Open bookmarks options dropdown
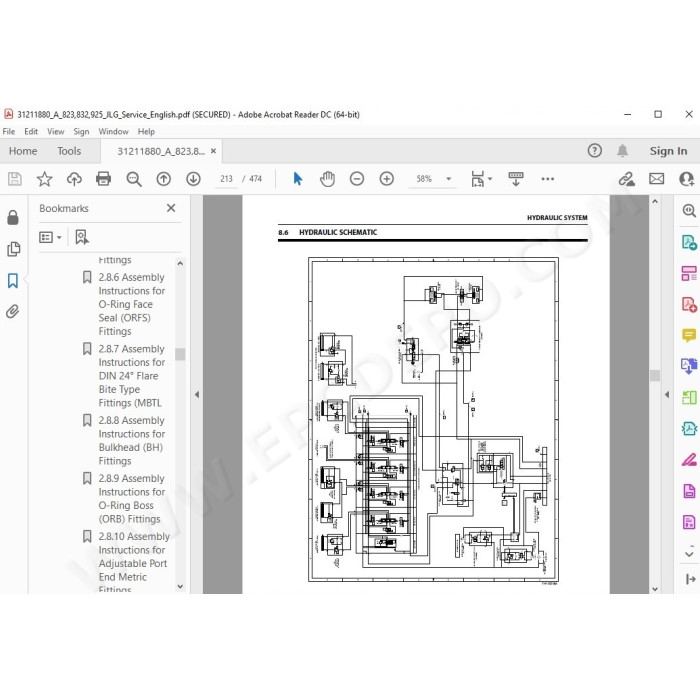The width and height of the screenshot is (700, 700). [x=50, y=237]
